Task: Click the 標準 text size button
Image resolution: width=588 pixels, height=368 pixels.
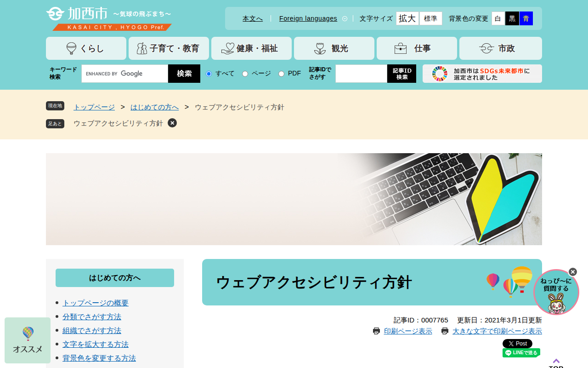Action: tap(430, 18)
